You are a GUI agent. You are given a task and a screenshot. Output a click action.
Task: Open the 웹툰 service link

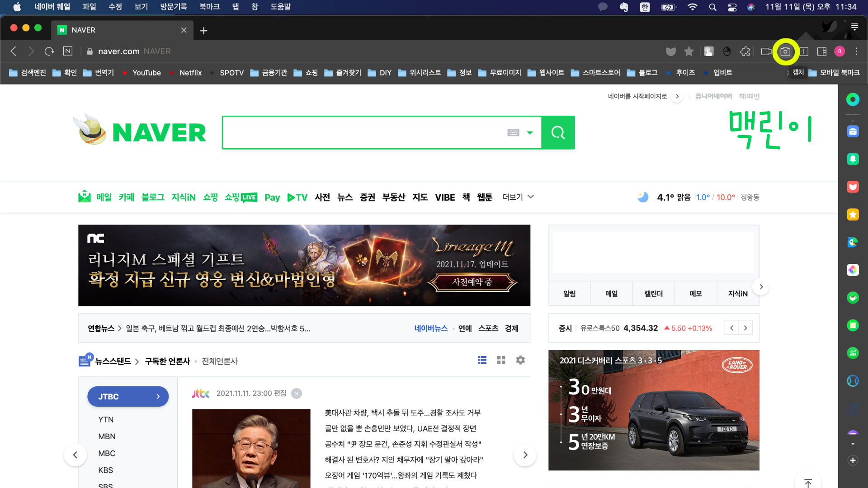[x=485, y=197]
